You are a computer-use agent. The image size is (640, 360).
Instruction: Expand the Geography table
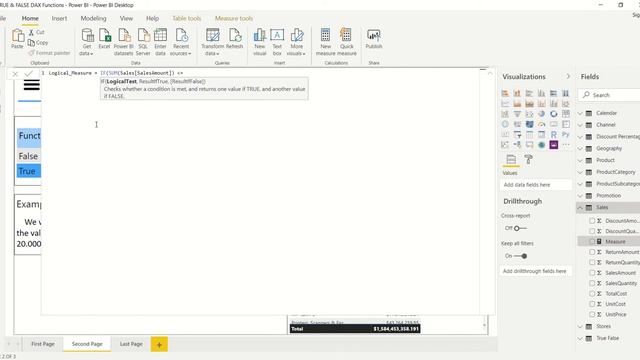point(580,149)
